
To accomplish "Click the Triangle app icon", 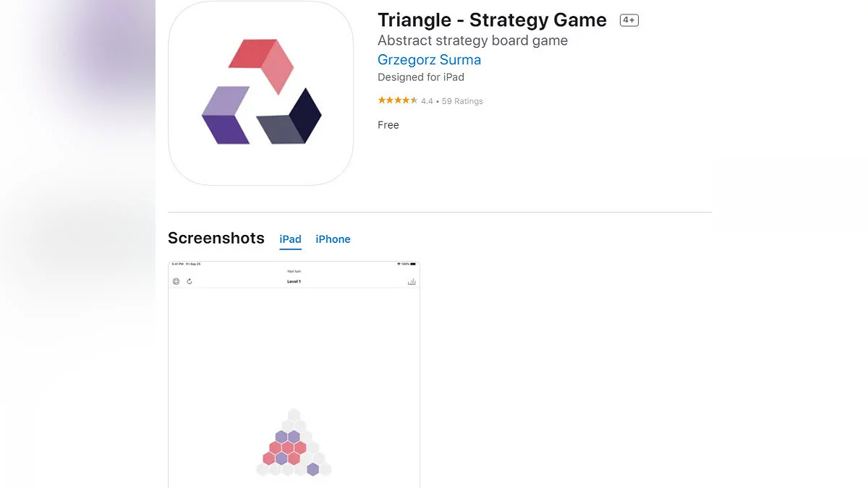I will click(261, 93).
